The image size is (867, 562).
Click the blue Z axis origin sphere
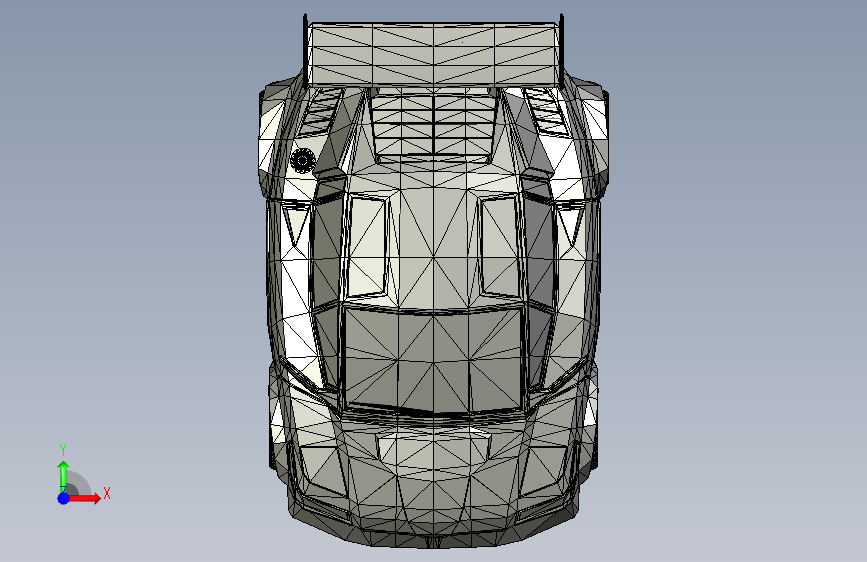coord(64,498)
